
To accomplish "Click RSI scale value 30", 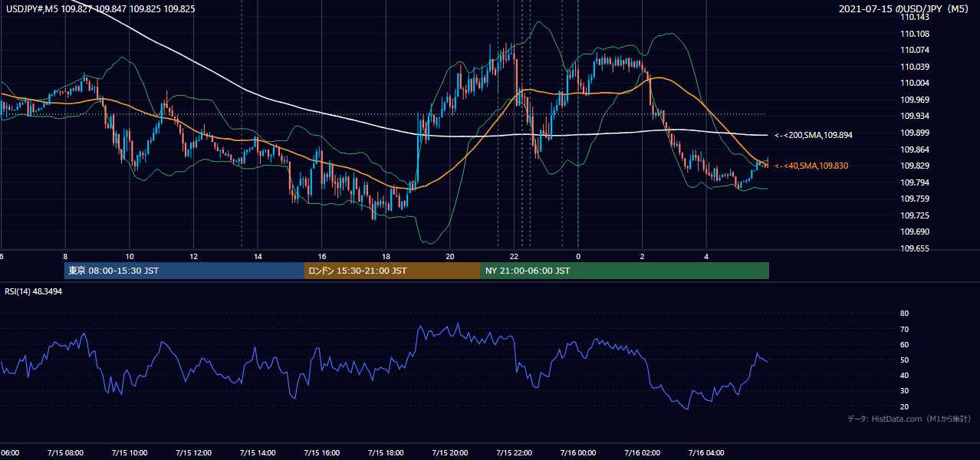I will 904,391.
